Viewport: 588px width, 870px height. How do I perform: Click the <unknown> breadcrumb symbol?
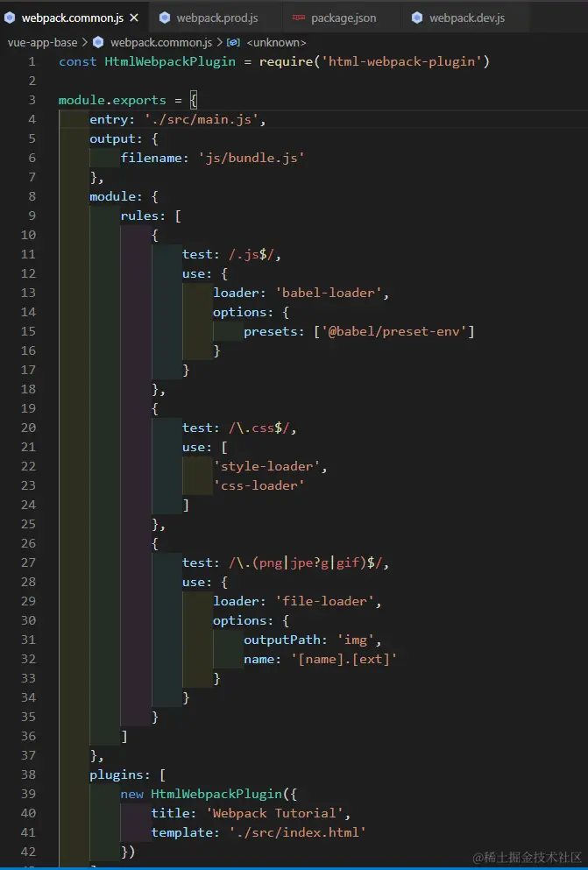pos(276,42)
